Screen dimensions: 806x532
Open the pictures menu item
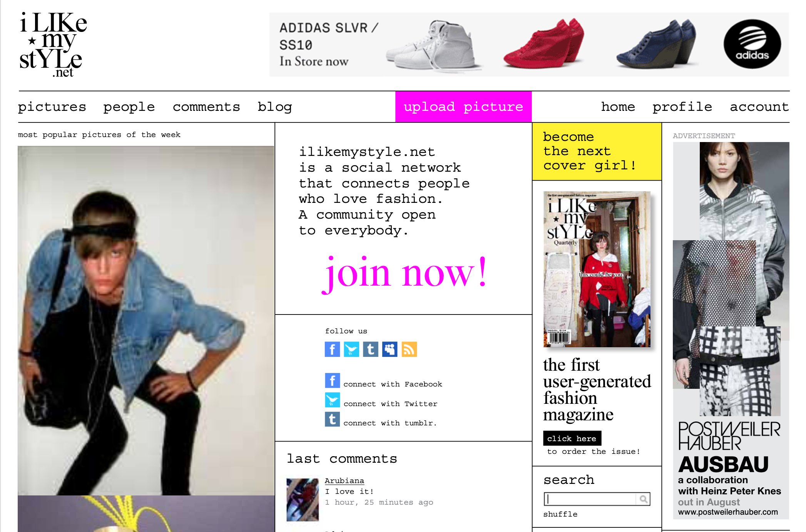click(52, 107)
